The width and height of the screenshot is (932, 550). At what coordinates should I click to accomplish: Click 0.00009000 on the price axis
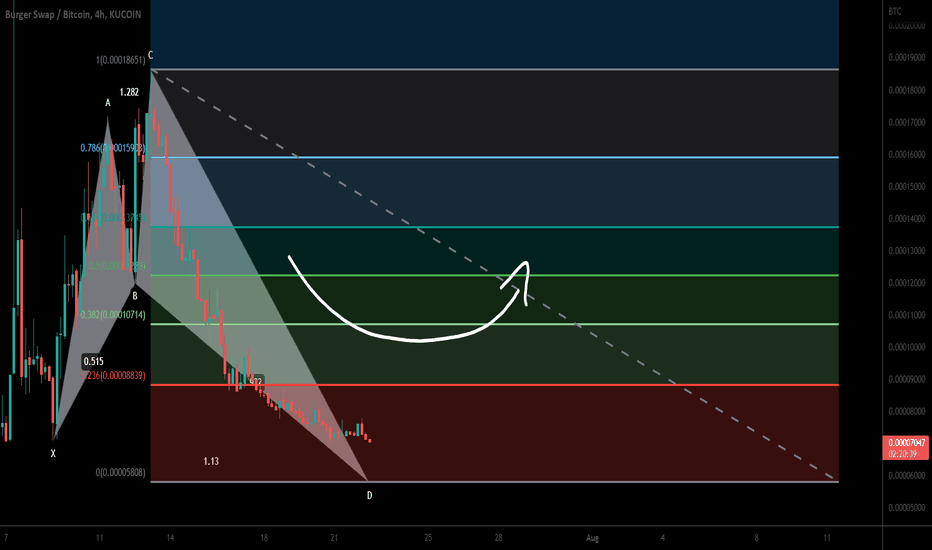pyautogui.click(x=906, y=379)
